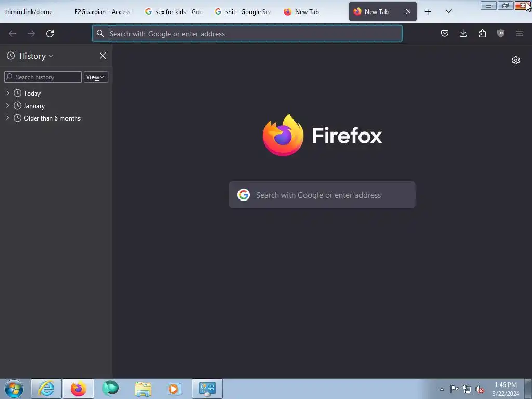Click the Firefox taskbar icon
This screenshot has width=532, height=399.
78,389
